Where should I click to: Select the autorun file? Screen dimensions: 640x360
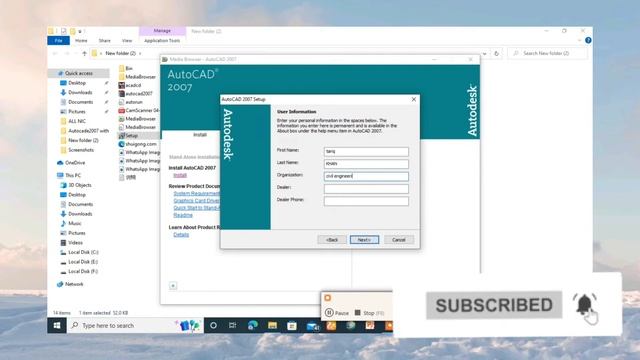pos(134,102)
